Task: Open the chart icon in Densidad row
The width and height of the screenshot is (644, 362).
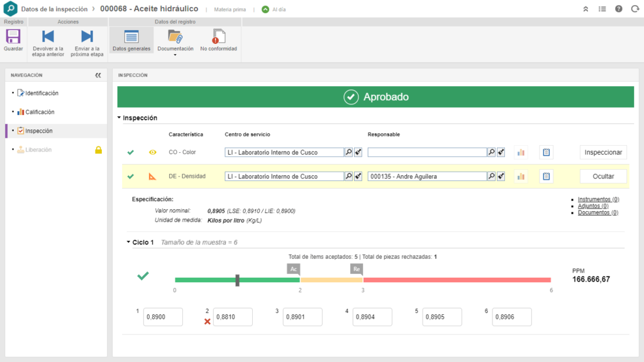Action: (521, 177)
